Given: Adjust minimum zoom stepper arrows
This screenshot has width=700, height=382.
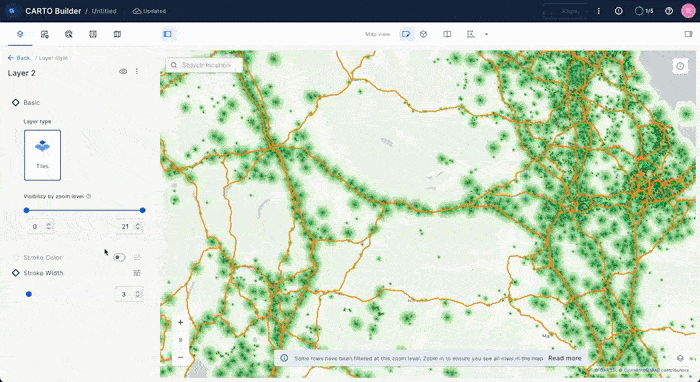Looking at the screenshot, I should click(49, 227).
